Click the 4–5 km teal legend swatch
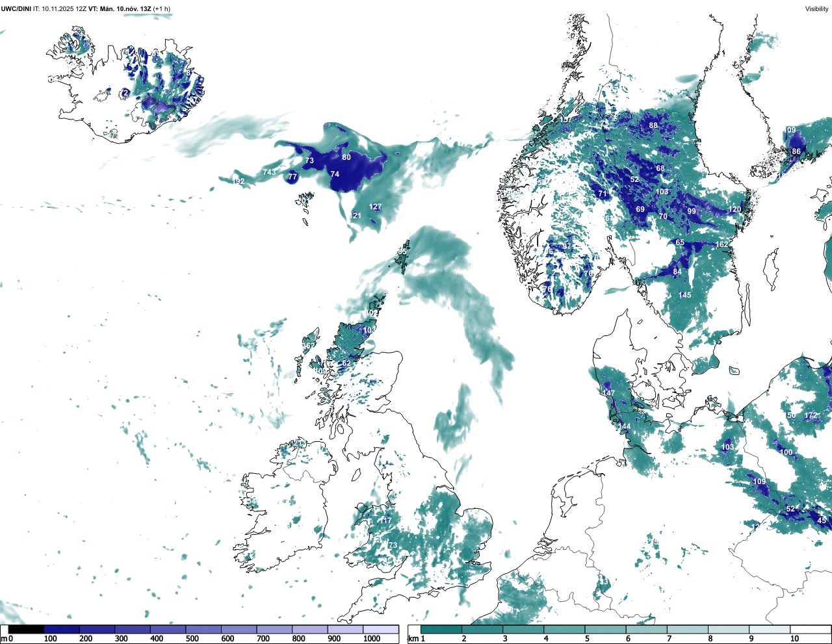The height and width of the screenshot is (644, 832). 565,629
